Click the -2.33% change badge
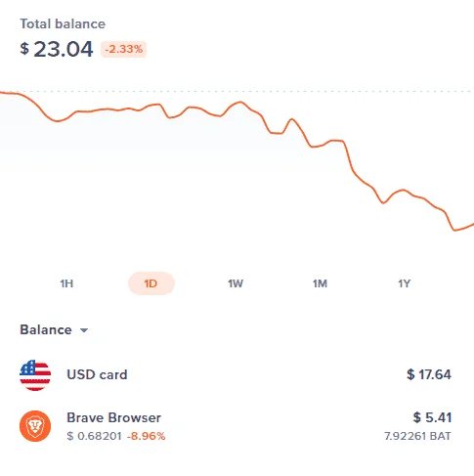Viewport: 474px width, 476px height. pos(124,50)
